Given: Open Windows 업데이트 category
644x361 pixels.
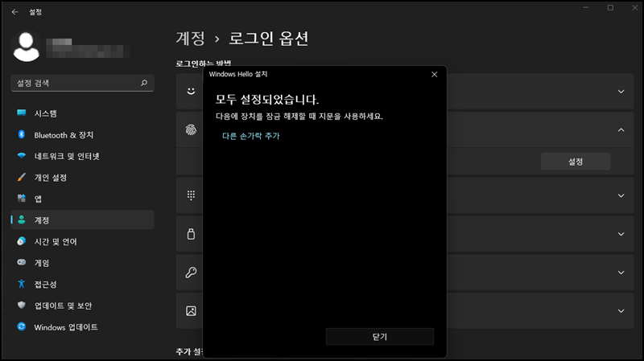Looking at the screenshot, I should tap(82, 327).
